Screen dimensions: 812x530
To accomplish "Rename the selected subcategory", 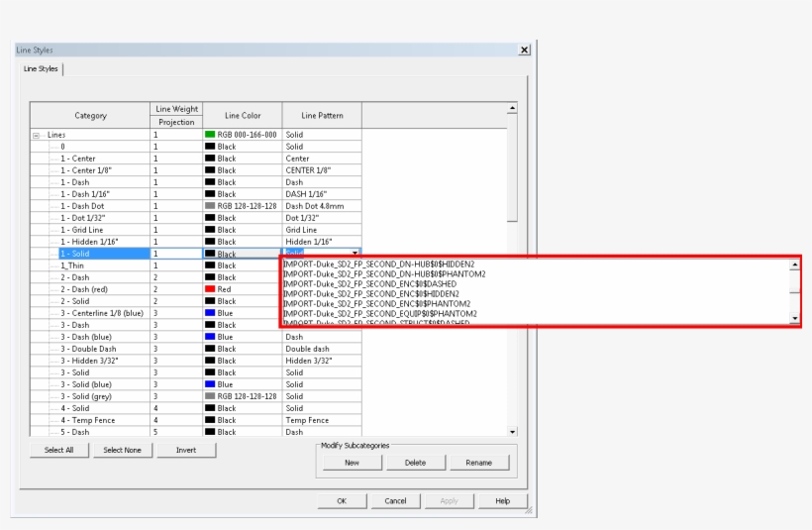I will (x=479, y=463).
